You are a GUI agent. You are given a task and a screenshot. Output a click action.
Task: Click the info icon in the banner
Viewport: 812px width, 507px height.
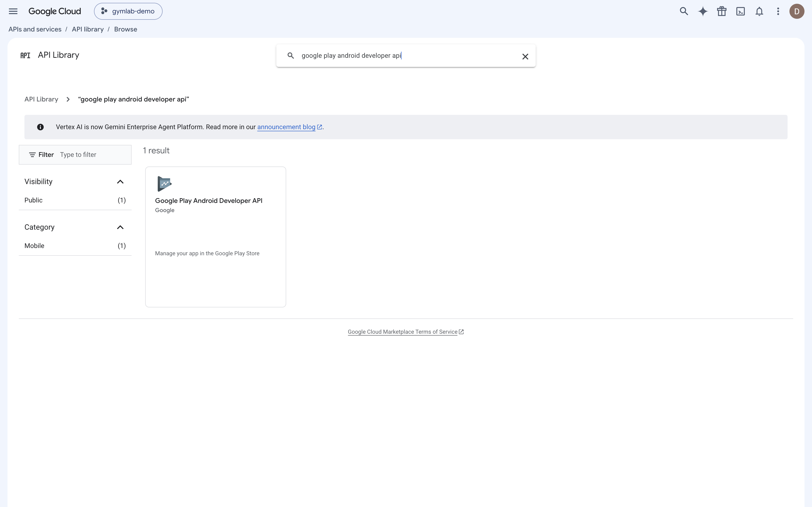pos(40,127)
